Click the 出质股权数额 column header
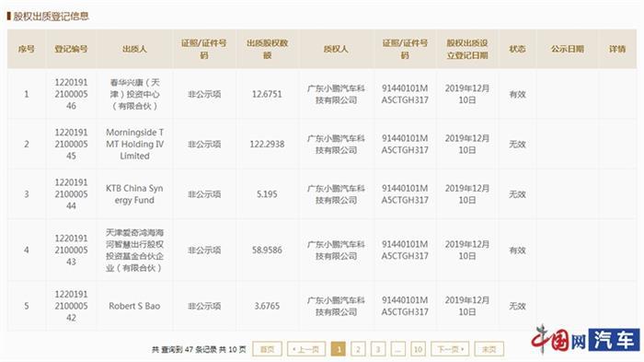Screen dimensions: 644x362 (x=267, y=49)
